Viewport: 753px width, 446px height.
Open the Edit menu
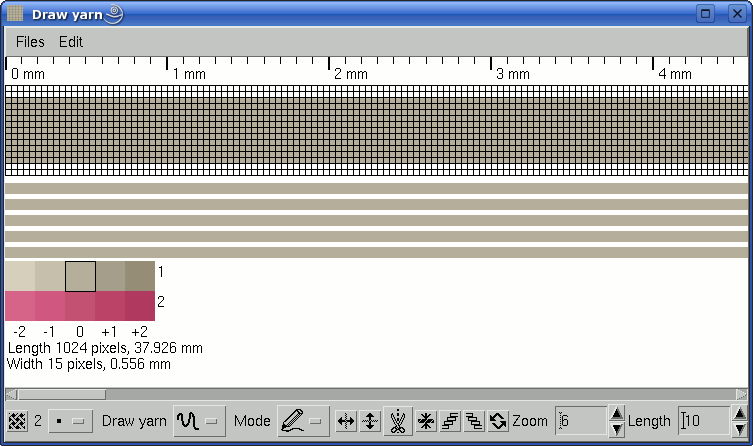click(71, 42)
